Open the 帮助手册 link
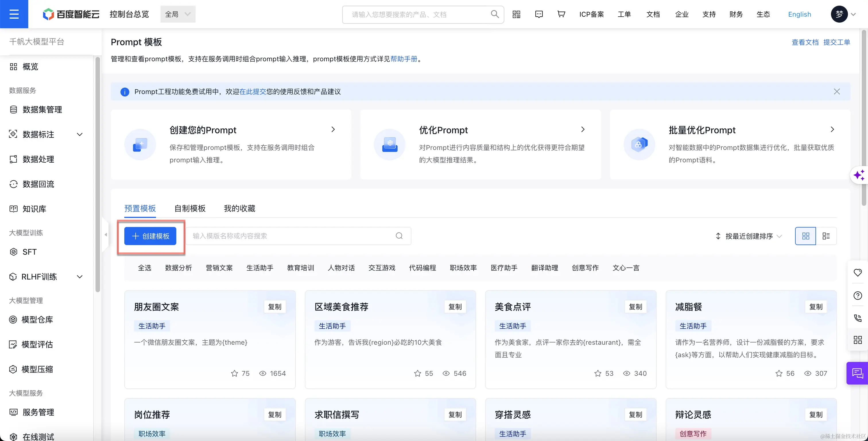This screenshot has height=441, width=868. pos(404,59)
